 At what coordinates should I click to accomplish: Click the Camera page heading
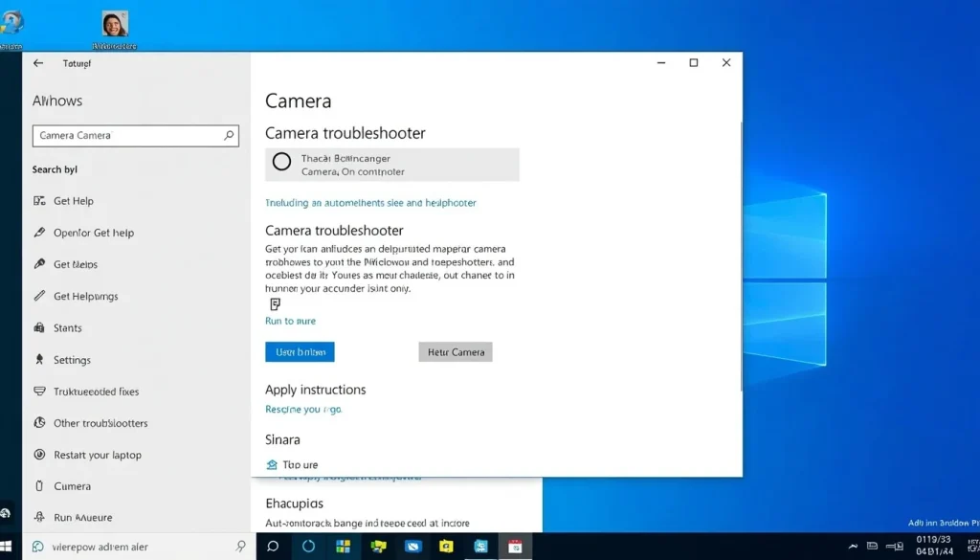(x=299, y=101)
